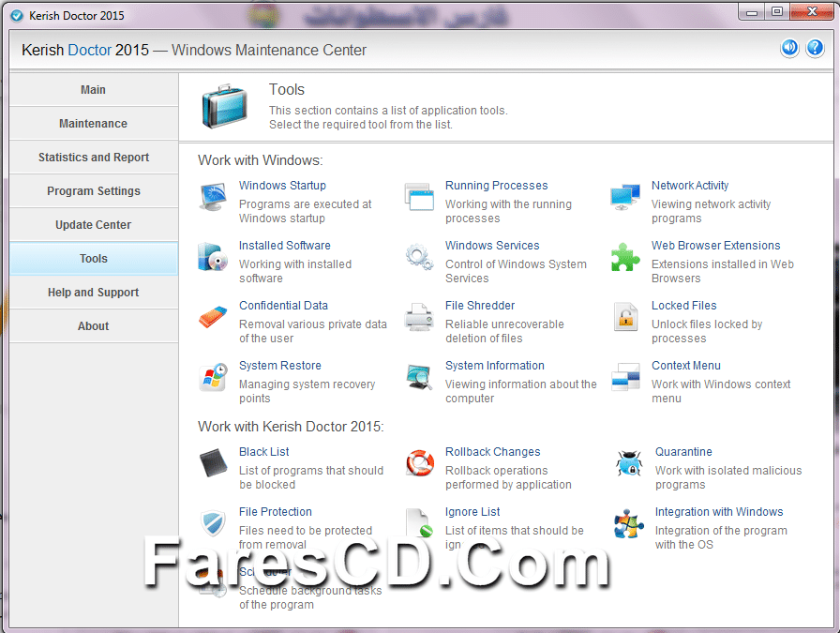840x633 pixels.
Task: Switch to the Maintenance tab
Action: pos(93,123)
